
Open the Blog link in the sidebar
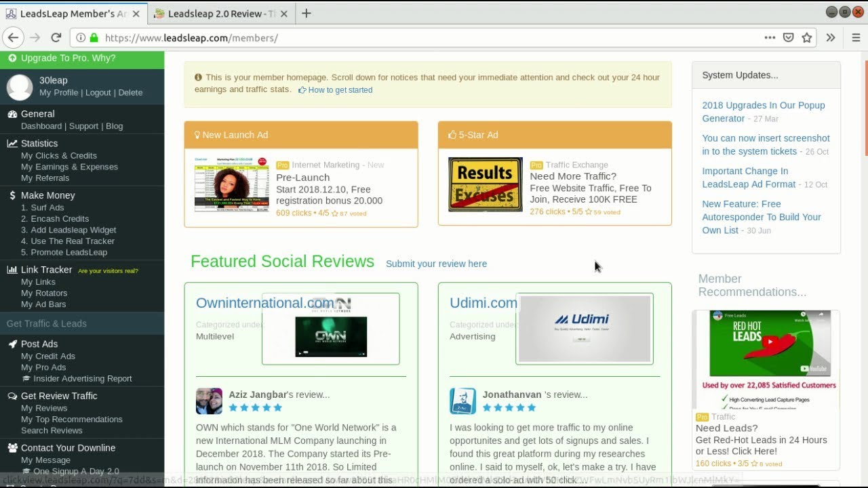point(115,126)
